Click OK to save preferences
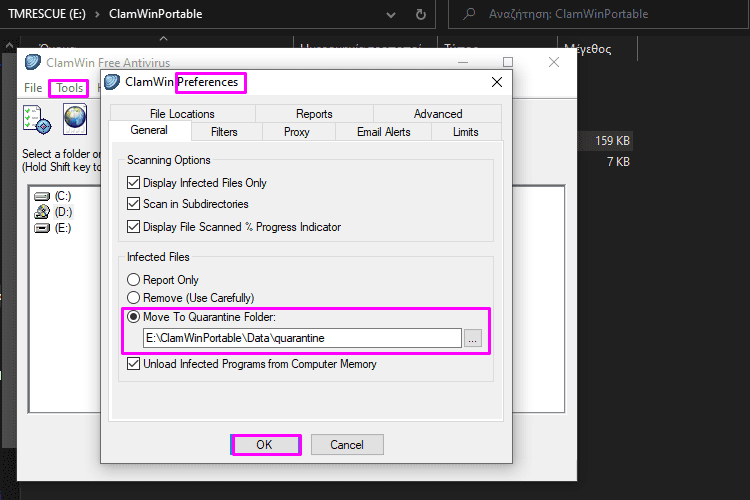Screen dimensions: 750x500 pos(265,445)
